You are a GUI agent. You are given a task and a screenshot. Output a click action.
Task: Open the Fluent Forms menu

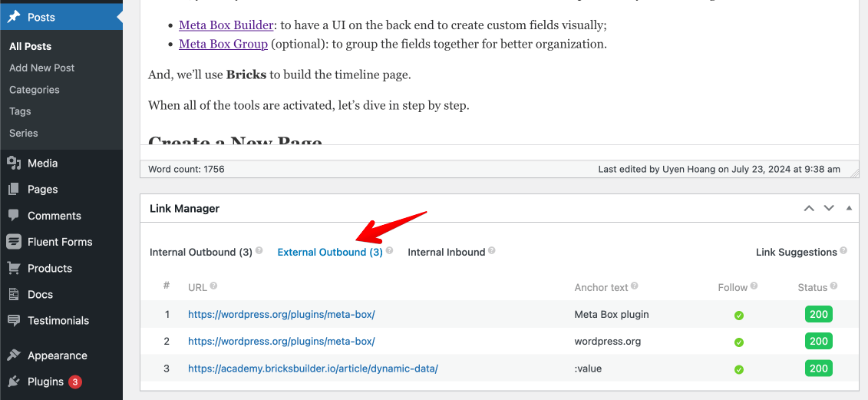[61, 242]
